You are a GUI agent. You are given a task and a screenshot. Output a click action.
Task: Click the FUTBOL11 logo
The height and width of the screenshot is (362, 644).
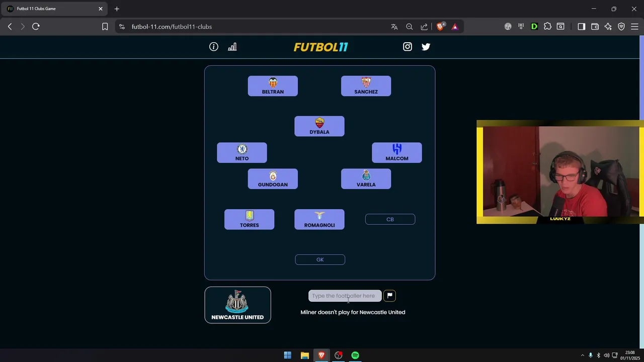click(320, 47)
